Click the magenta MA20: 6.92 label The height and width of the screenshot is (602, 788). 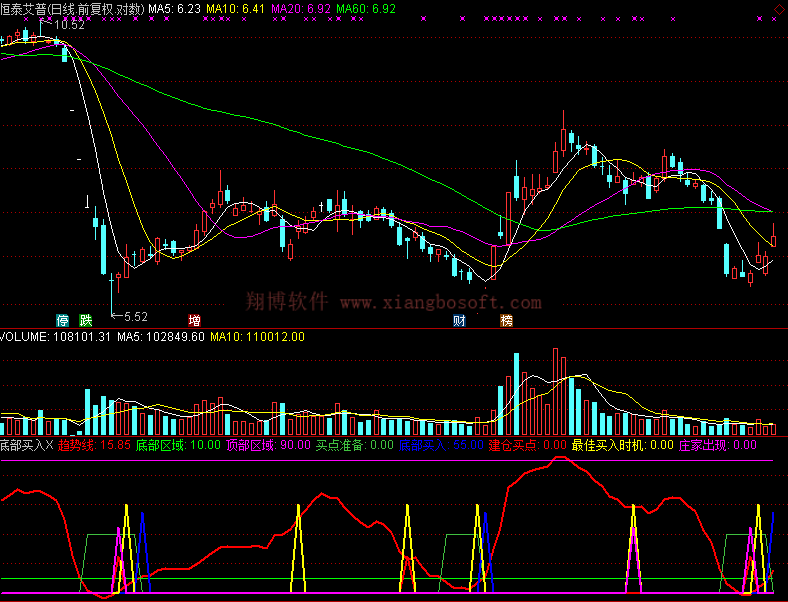pos(301,9)
